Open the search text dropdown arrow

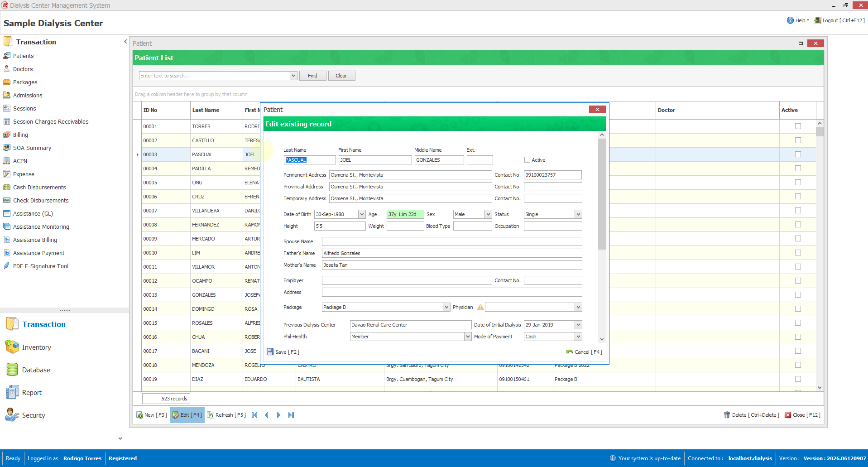(x=293, y=76)
